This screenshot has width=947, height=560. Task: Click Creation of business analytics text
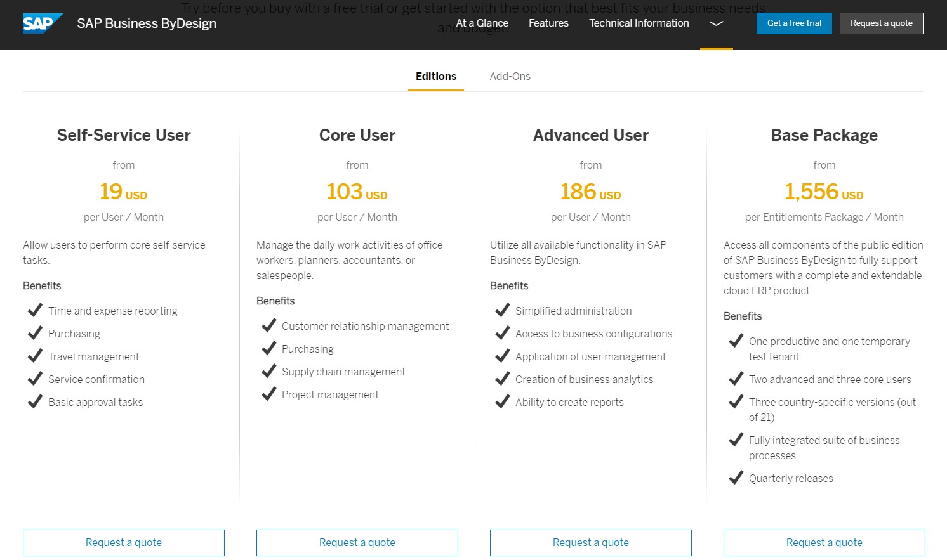click(584, 379)
